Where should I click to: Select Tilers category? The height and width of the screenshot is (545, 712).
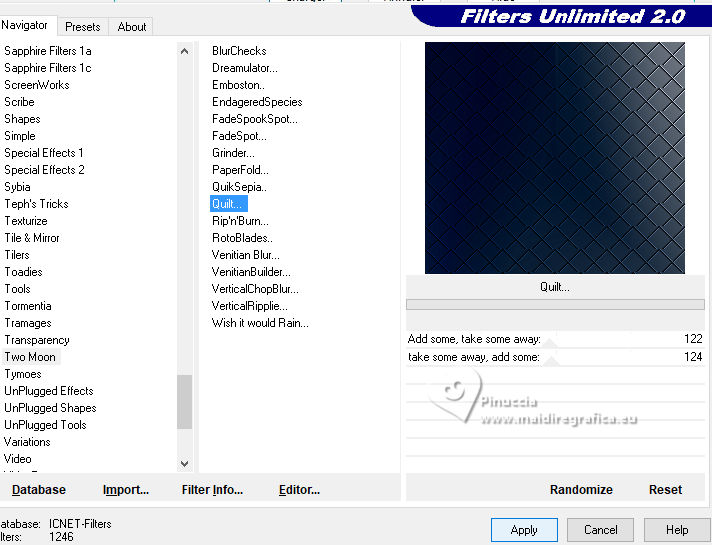17,255
